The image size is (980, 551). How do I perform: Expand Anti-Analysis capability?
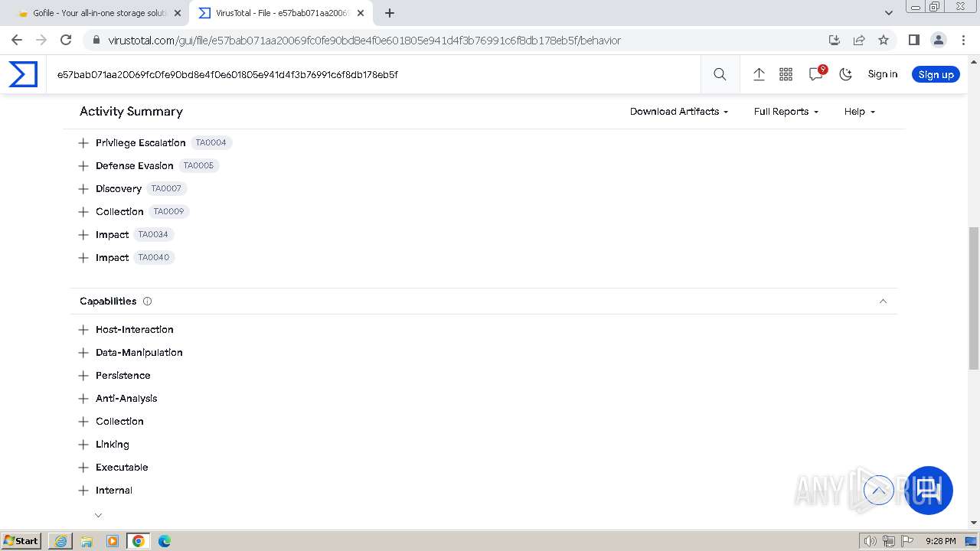coord(83,399)
